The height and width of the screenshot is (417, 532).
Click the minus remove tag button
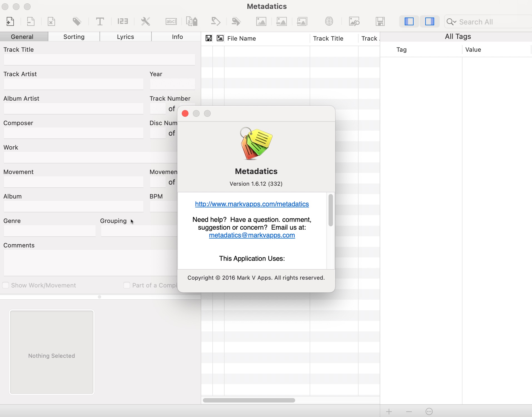click(x=409, y=411)
